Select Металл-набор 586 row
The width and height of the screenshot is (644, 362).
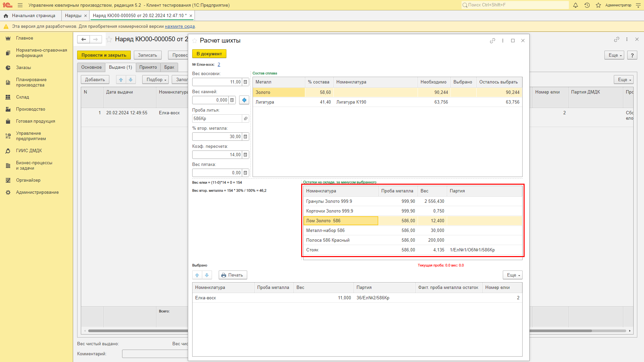(x=413, y=231)
